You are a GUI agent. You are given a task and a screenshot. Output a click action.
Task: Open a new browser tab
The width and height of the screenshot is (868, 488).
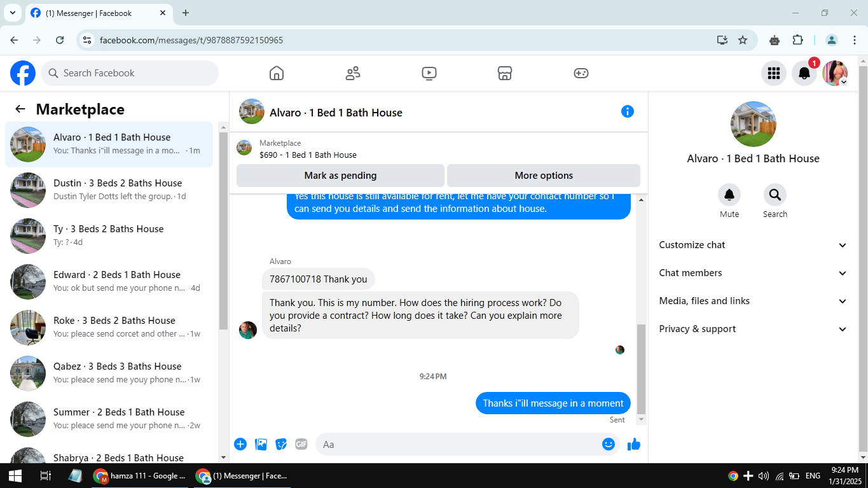(186, 13)
